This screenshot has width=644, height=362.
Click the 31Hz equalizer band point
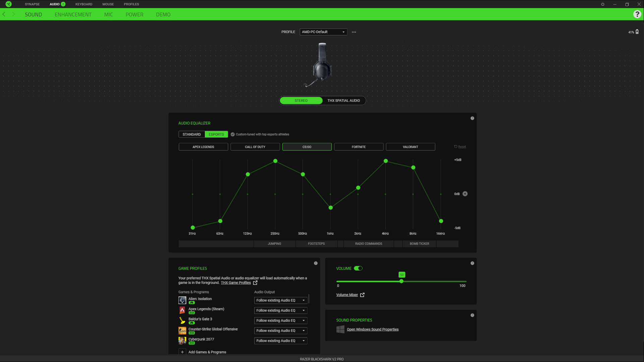click(192, 228)
